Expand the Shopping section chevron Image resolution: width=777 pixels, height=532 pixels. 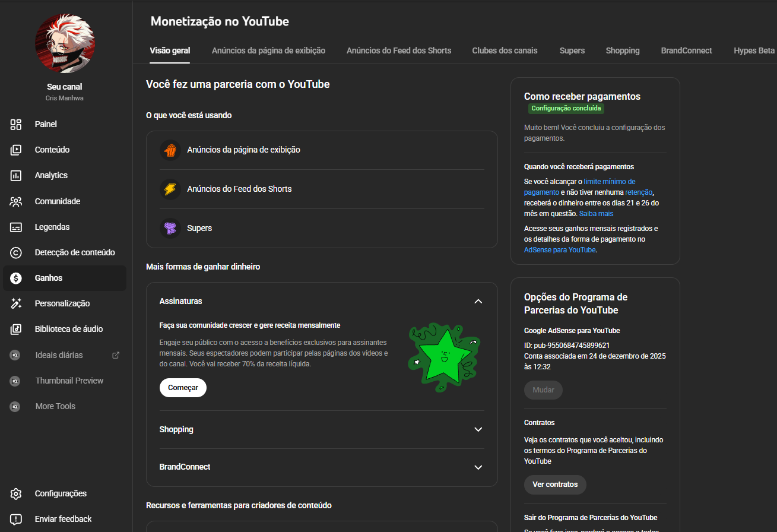(x=478, y=429)
